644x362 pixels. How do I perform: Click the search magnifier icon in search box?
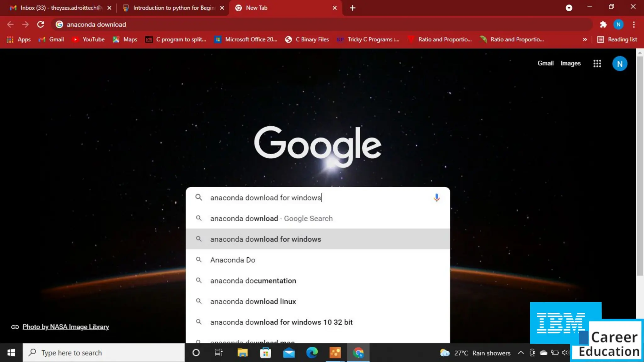(x=198, y=197)
